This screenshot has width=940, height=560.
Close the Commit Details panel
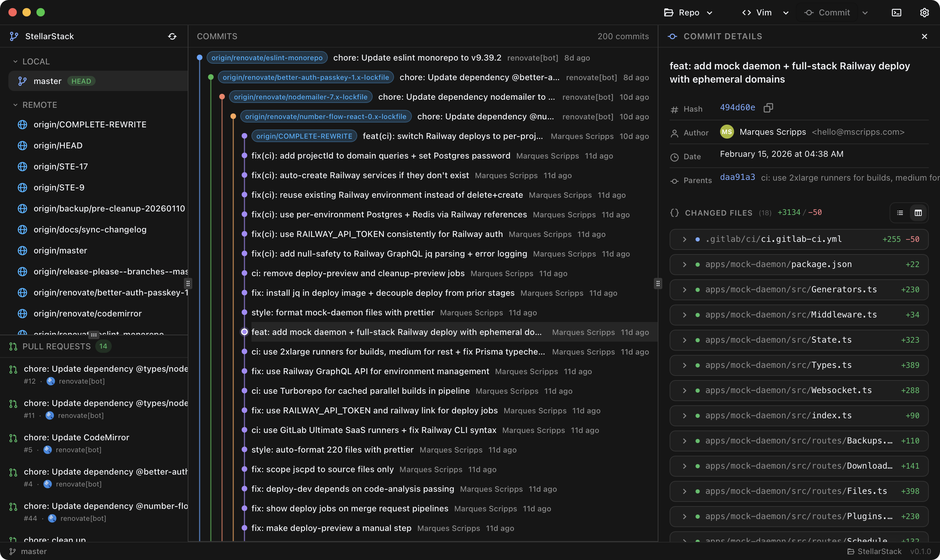924,37
